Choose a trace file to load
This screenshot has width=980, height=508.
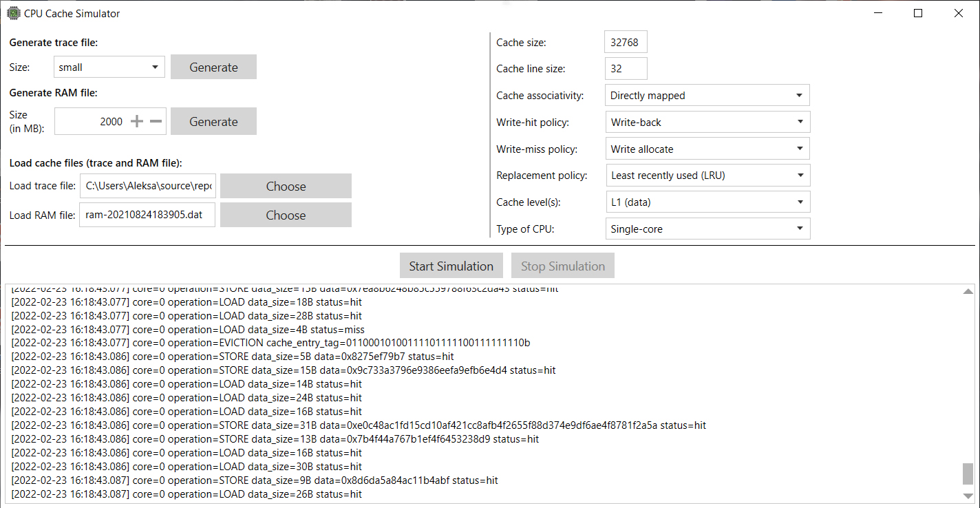tap(286, 186)
